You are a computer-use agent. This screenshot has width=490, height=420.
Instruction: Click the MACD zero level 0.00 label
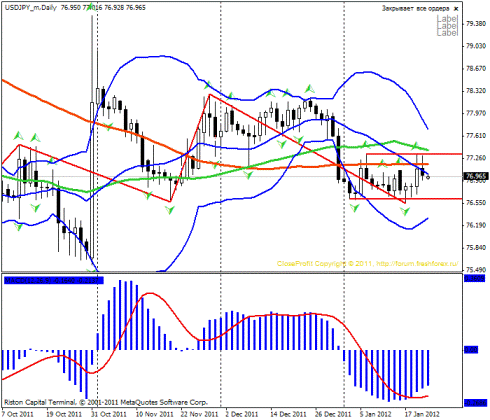pyautogui.click(x=471, y=350)
